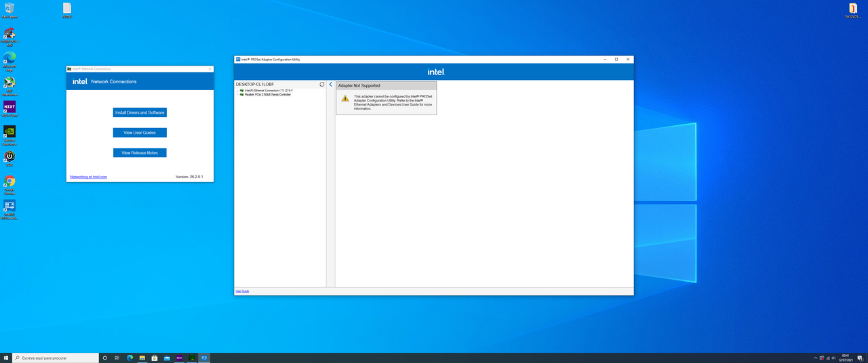Viewport: 868px width, 363px height.
Task: Click the yellow warning triangle icon
Action: click(345, 98)
